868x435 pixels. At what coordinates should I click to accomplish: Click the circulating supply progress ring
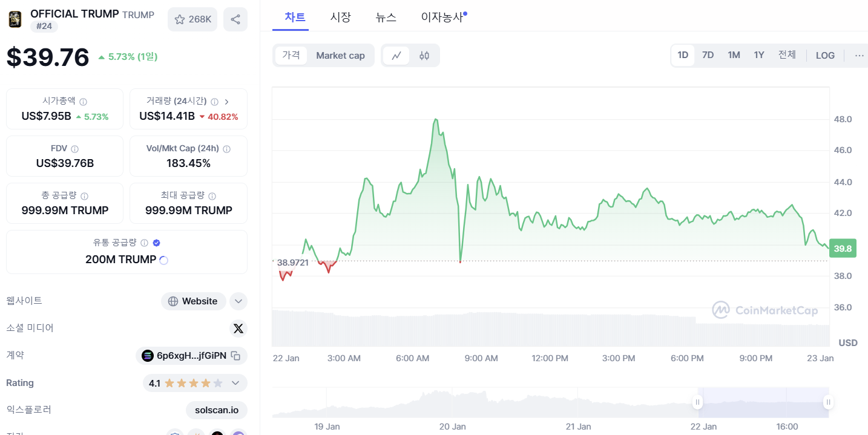[163, 260]
